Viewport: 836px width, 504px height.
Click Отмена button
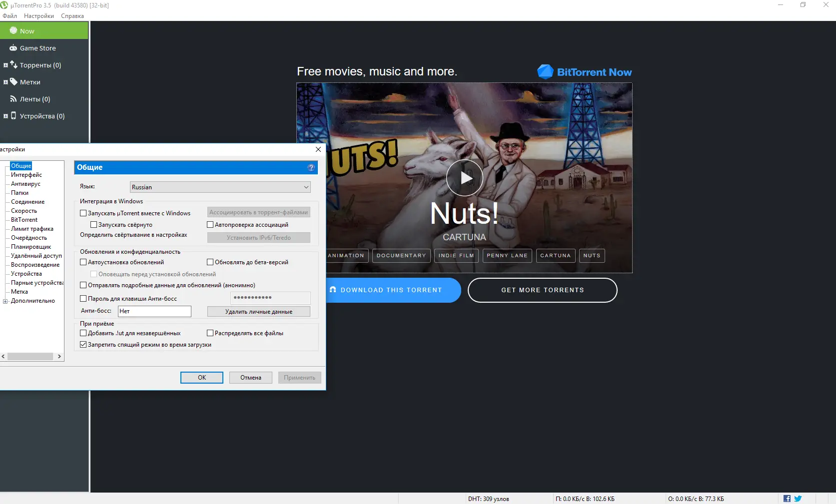(251, 378)
